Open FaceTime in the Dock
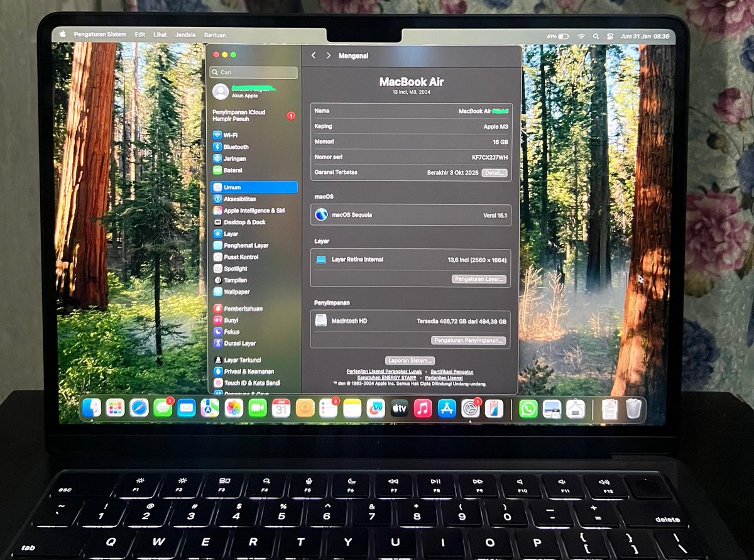 tap(258, 409)
